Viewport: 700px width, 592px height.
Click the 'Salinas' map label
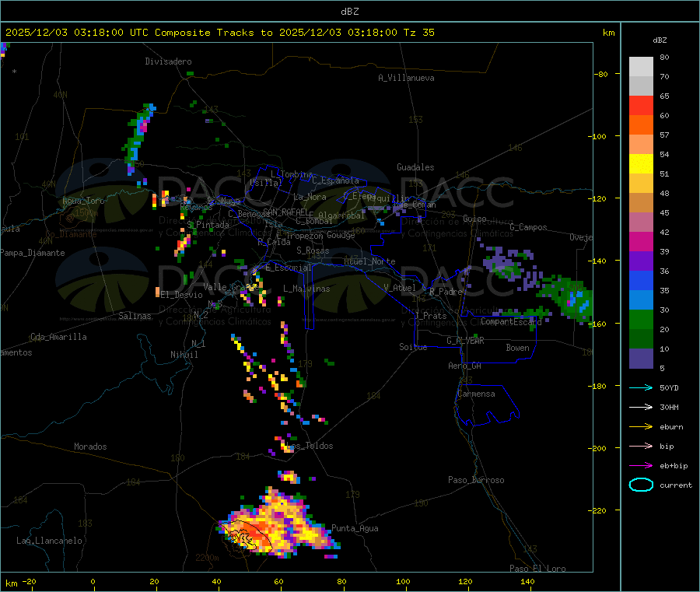[135, 316]
